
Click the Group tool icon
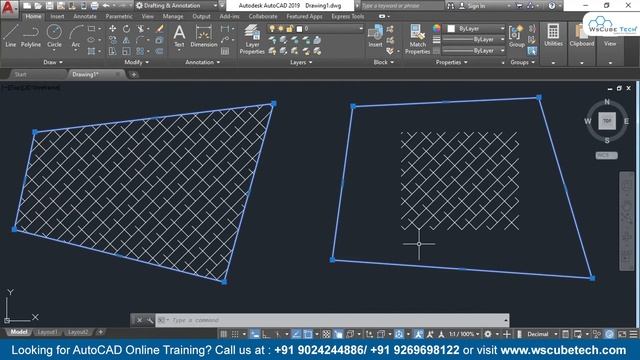click(x=516, y=36)
